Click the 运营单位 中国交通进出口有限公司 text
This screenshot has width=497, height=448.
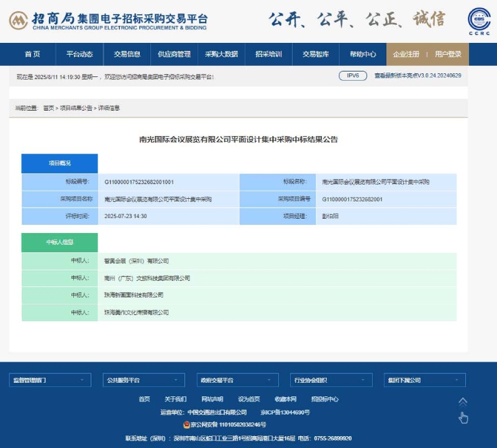coord(204,412)
